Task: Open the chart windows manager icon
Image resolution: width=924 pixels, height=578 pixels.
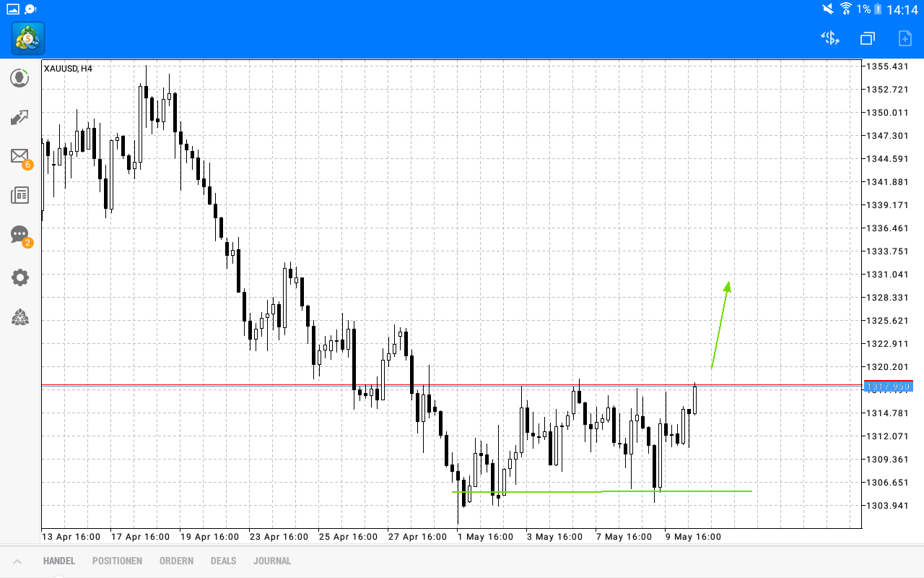Action: coord(867,38)
